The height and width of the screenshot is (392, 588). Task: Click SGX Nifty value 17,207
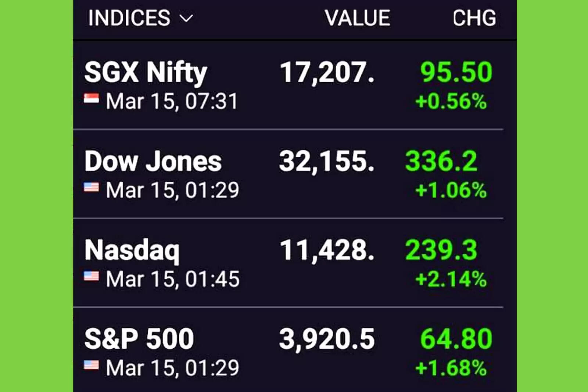[x=327, y=72]
